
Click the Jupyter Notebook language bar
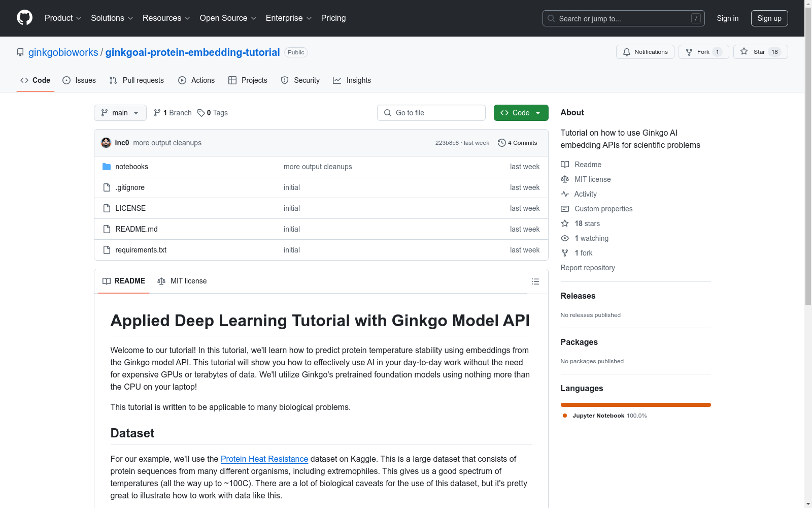point(636,405)
